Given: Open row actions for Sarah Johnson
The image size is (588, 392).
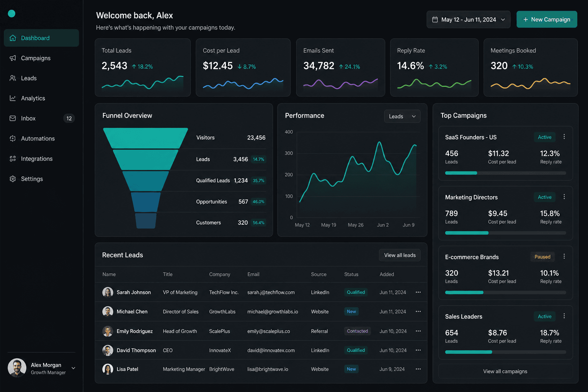Looking at the screenshot, I should (x=418, y=292).
